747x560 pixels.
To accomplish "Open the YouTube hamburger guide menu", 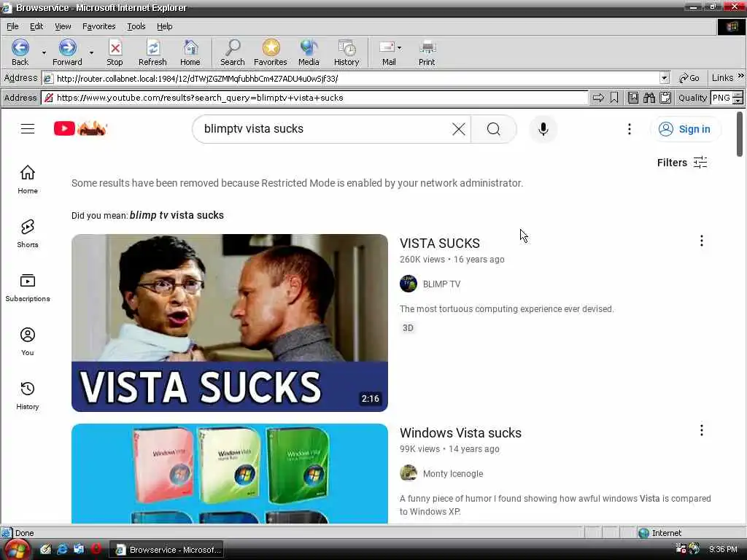I will (28, 128).
